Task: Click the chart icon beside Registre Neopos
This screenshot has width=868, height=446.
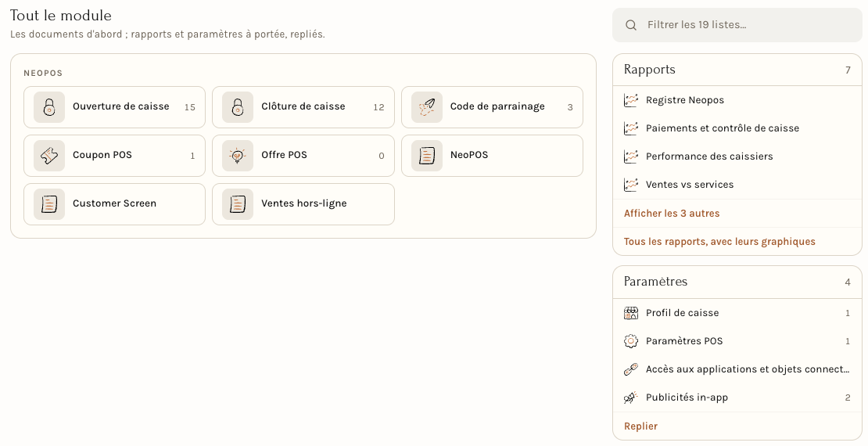Action: coord(631,100)
